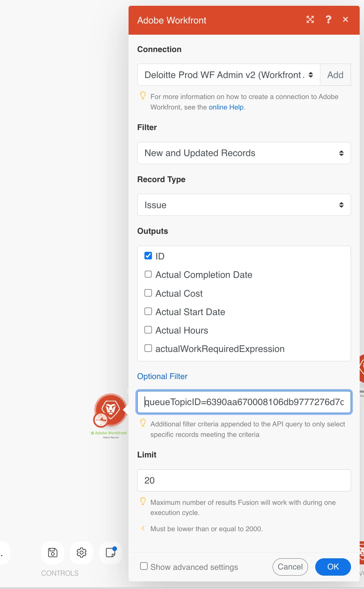Uncheck the ID output checkbox
Image resolution: width=364 pixels, height=589 pixels.
point(148,256)
